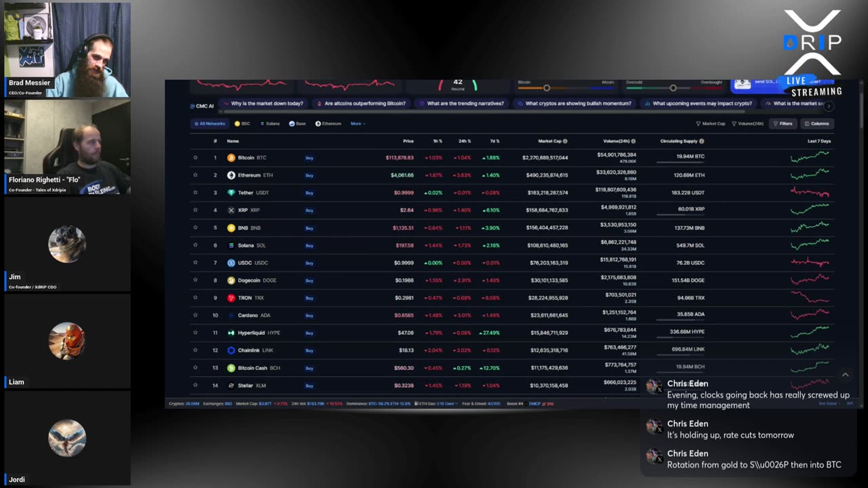Click Hyperliquid's 7d change 27.49%

(490, 333)
